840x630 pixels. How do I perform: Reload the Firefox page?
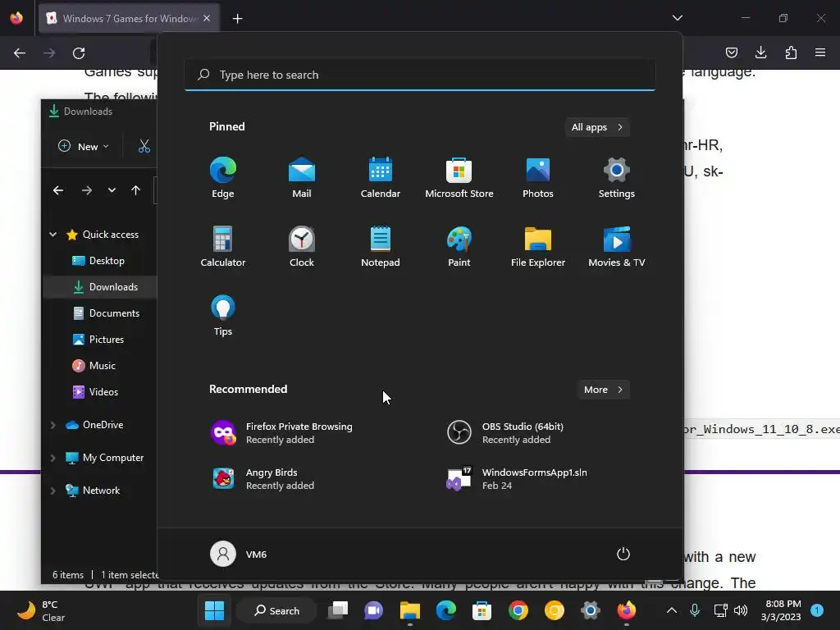click(79, 53)
